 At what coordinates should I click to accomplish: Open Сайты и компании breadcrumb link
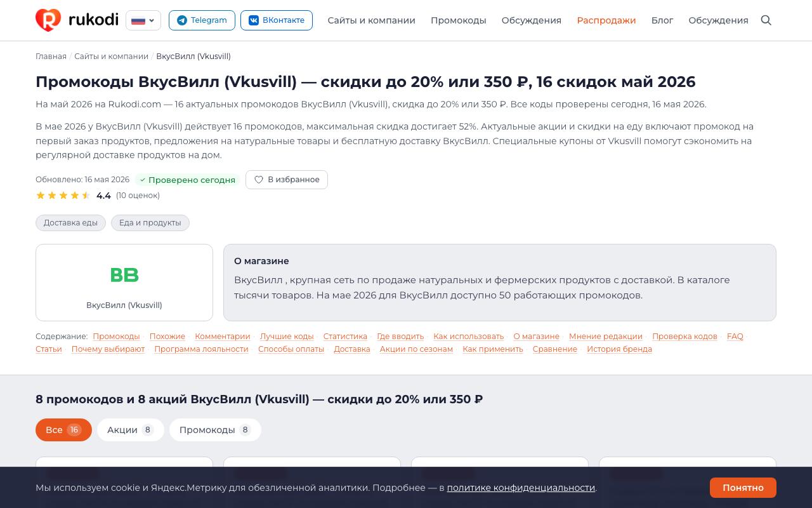111,57
